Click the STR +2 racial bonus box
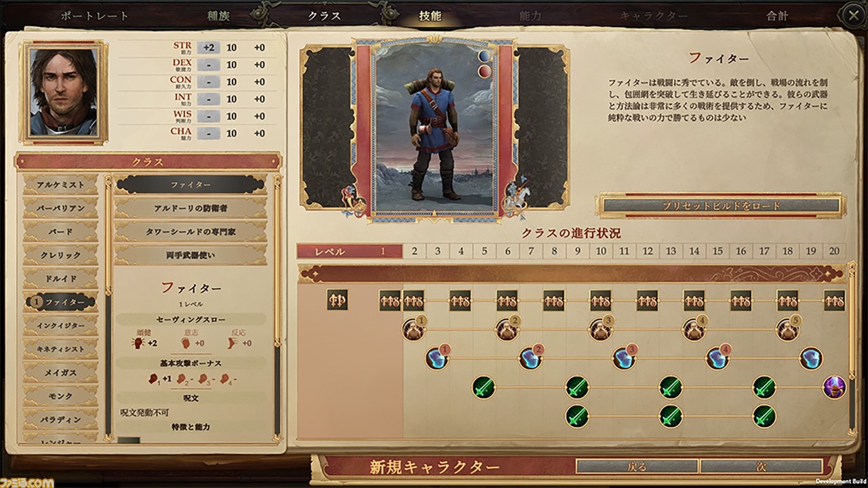Image resolution: width=868 pixels, height=488 pixels. click(209, 47)
